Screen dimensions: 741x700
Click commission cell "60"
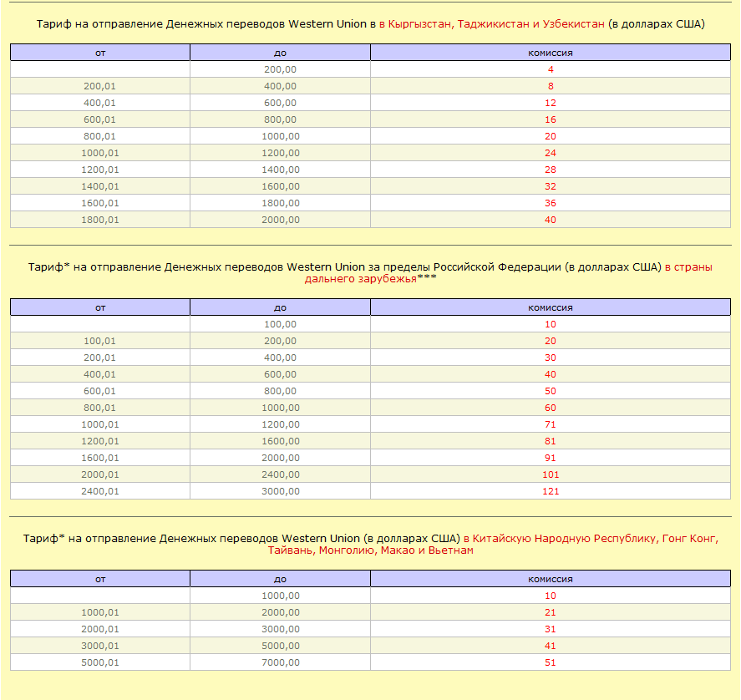tap(551, 408)
